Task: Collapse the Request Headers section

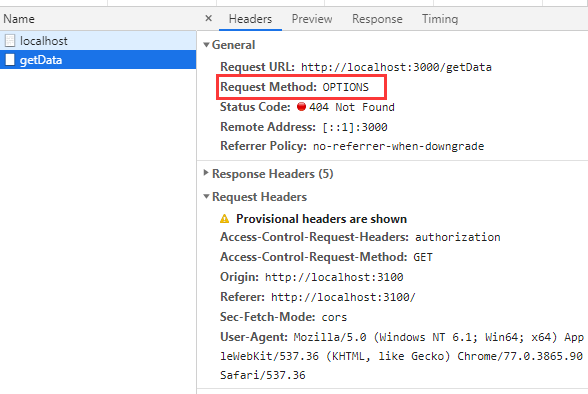Action: (x=206, y=196)
